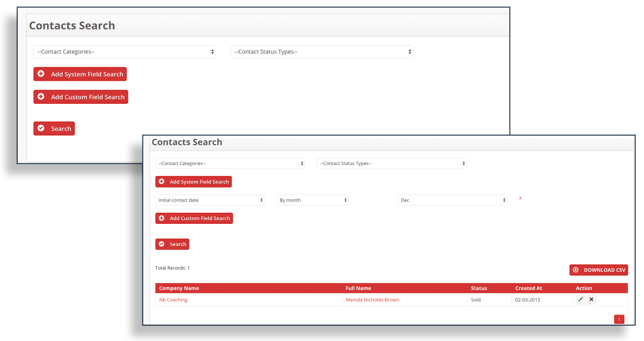Open Contact Status Types dropdown in front window
The width and height of the screenshot is (644, 341).
(x=392, y=163)
